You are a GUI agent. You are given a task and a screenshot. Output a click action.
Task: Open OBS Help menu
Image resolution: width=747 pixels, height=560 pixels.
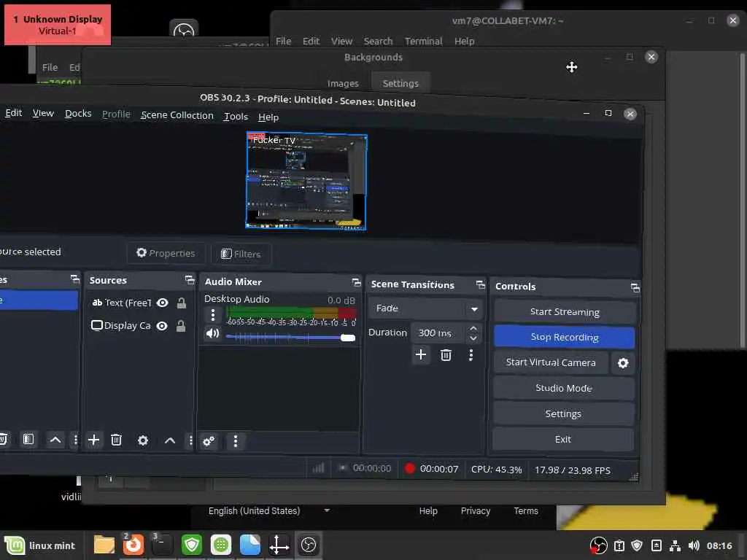[x=268, y=117]
